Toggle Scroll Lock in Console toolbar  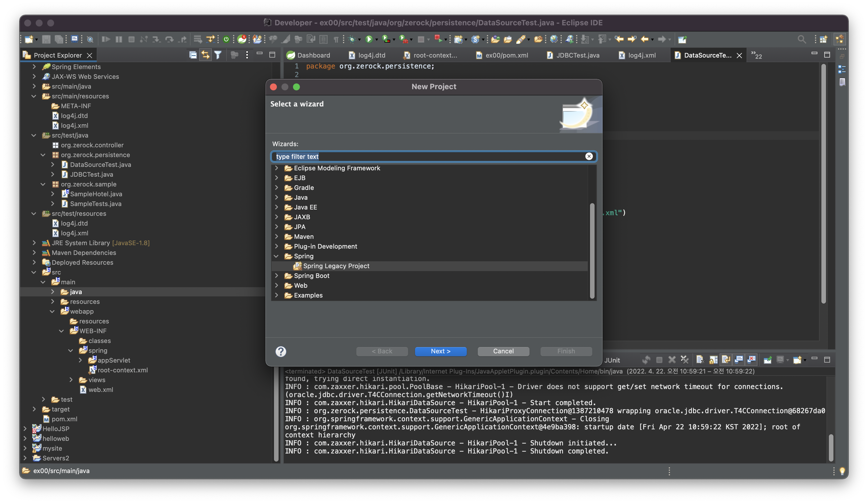click(713, 360)
